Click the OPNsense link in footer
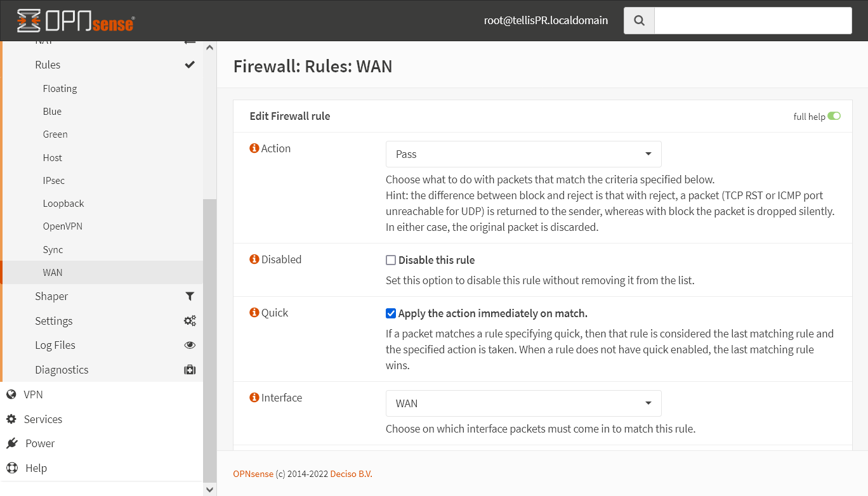This screenshot has width=868, height=496. point(253,474)
